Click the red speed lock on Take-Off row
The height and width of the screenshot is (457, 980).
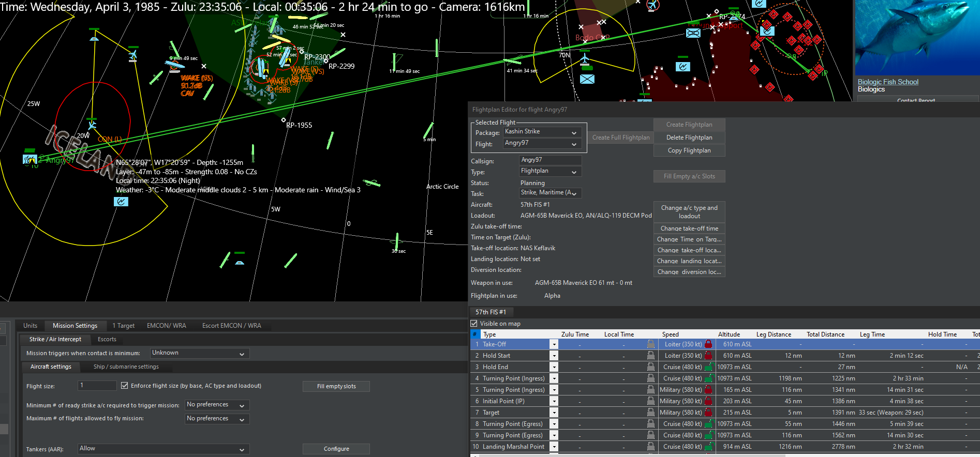708,344
